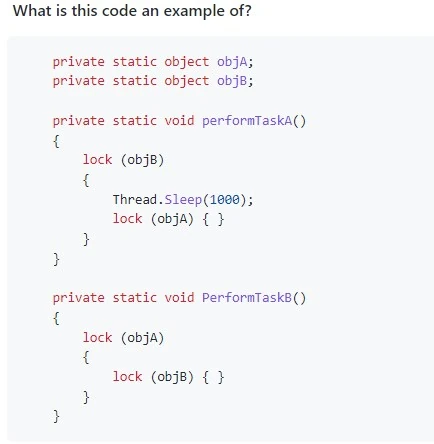The width and height of the screenshot is (434, 444).
Task: Click the first private keyword
Action: [x=79, y=62]
